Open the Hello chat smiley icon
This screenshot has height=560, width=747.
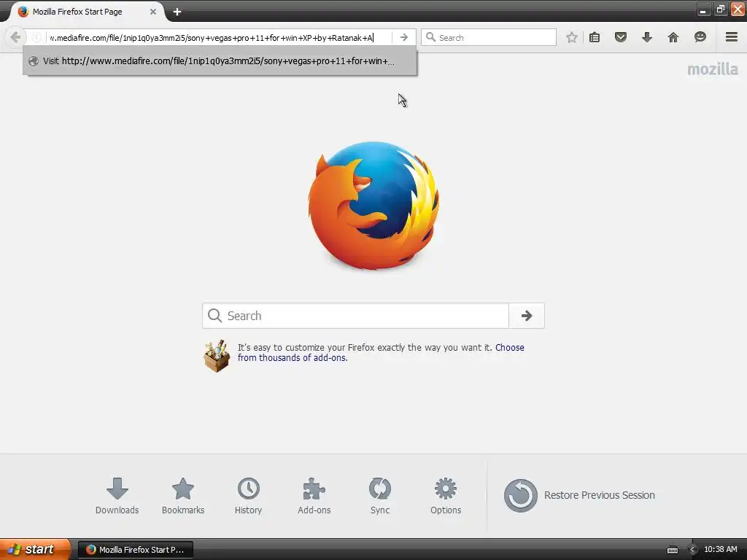coord(700,37)
